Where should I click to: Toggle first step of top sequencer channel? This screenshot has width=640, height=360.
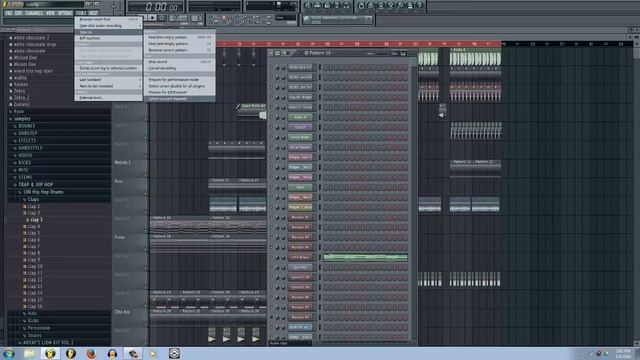[x=326, y=67]
